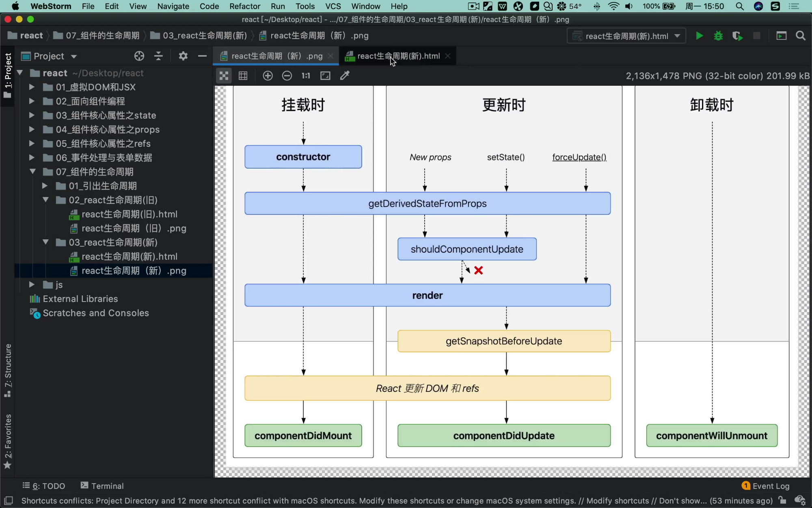Screen dimensions: 812x508
Task: Toggle chessboard background in image viewer
Action: tap(224, 76)
